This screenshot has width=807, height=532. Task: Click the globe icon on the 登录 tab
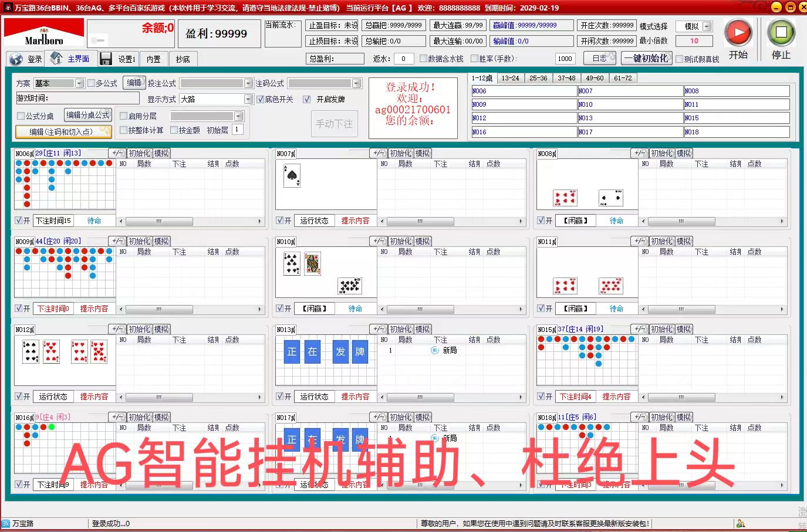(17, 59)
